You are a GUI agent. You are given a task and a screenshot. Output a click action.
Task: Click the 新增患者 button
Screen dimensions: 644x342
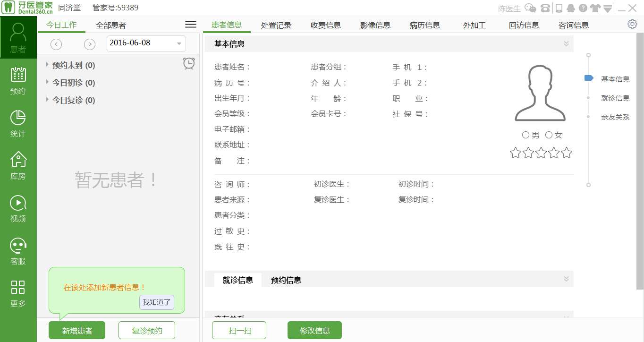pos(77,331)
